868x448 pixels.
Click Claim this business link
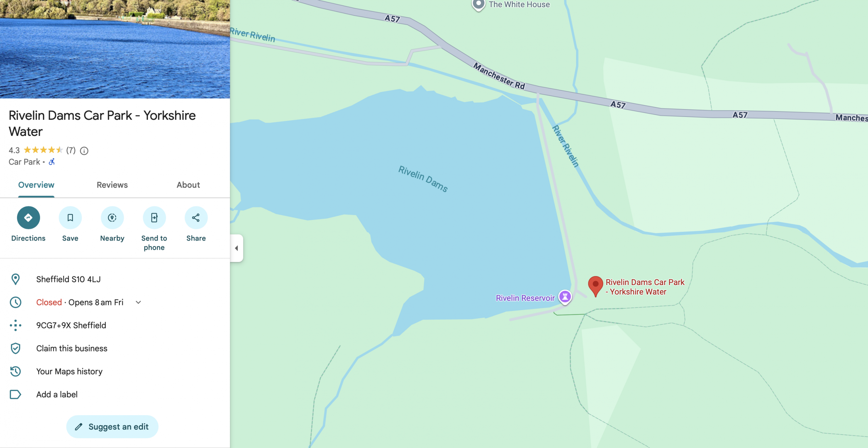pyautogui.click(x=72, y=348)
